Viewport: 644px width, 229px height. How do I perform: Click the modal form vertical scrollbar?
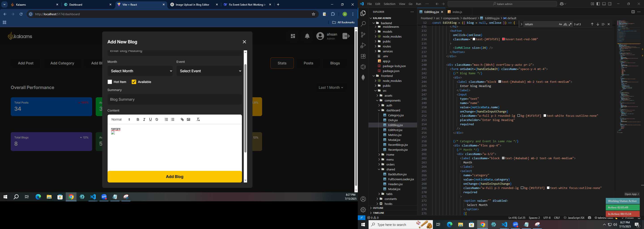[x=246, y=108]
